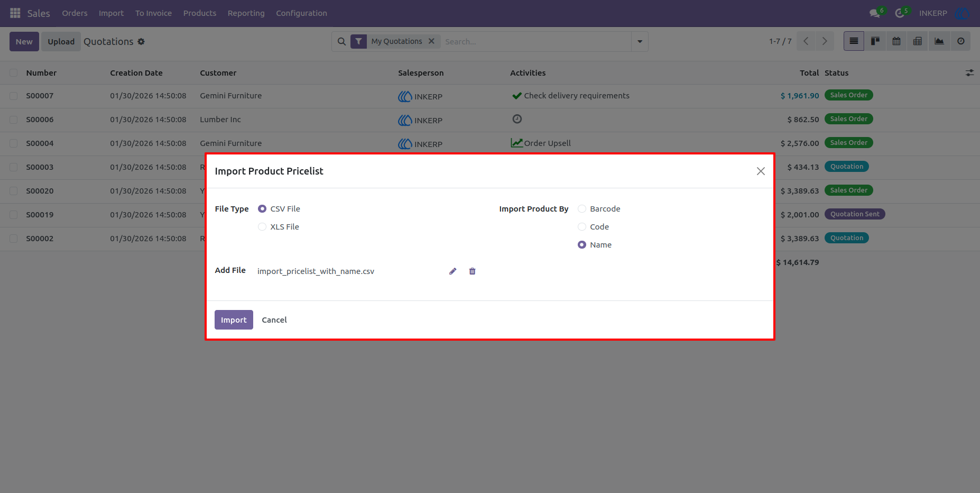Go to next page of records
This screenshot has height=493, width=980.
[825, 41]
